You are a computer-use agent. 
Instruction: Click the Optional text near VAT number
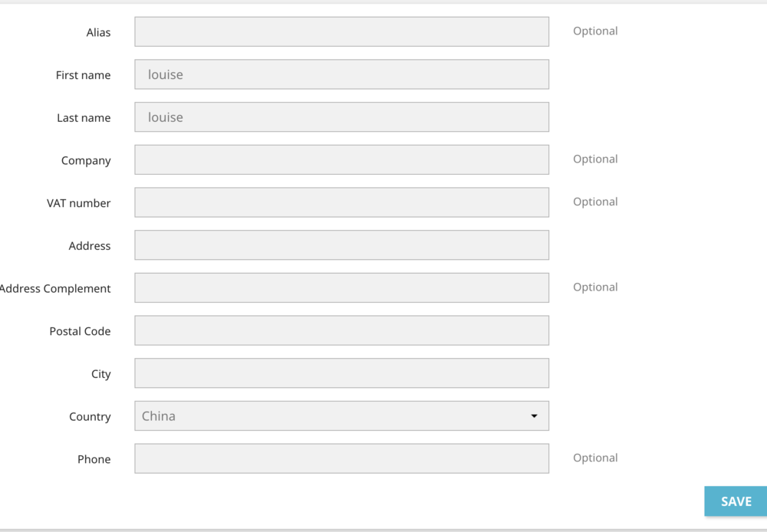click(595, 201)
